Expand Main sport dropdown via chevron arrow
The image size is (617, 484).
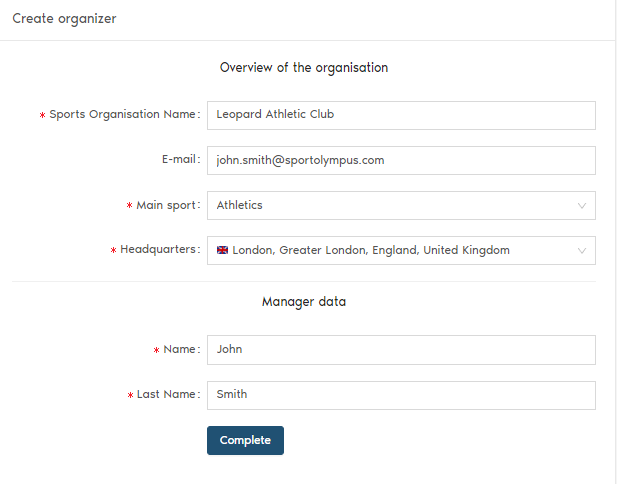(x=582, y=206)
